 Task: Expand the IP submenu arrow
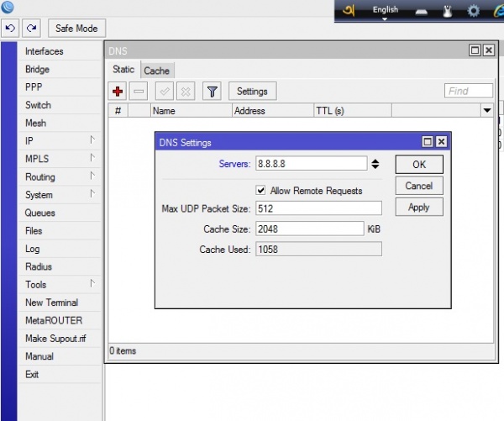(x=92, y=139)
